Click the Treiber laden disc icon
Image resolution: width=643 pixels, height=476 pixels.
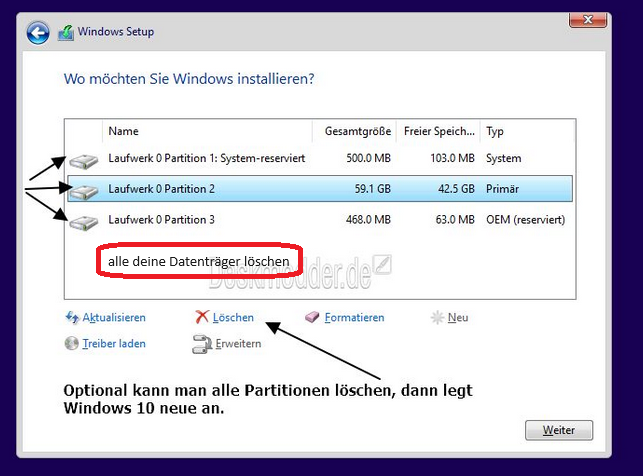point(71,343)
